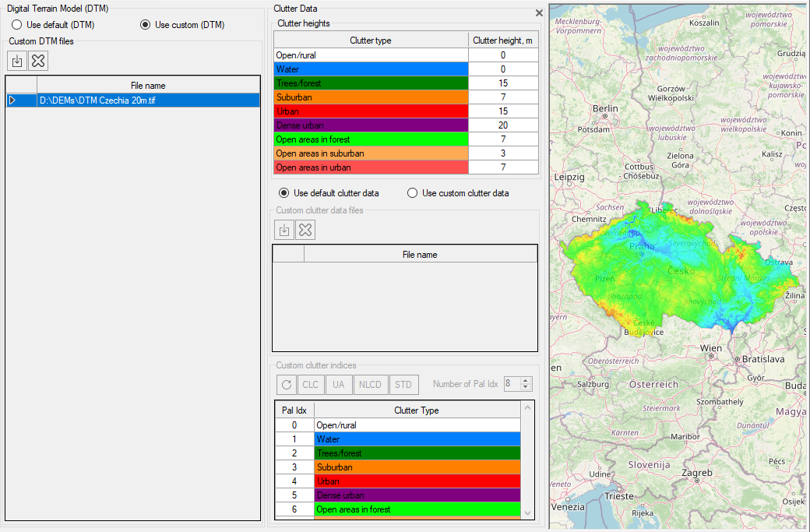Image resolution: width=810 pixels, height=532 pixels.
Task: Select Pal Idx 6 Open areas in forest row
Action: click(398, 509)
